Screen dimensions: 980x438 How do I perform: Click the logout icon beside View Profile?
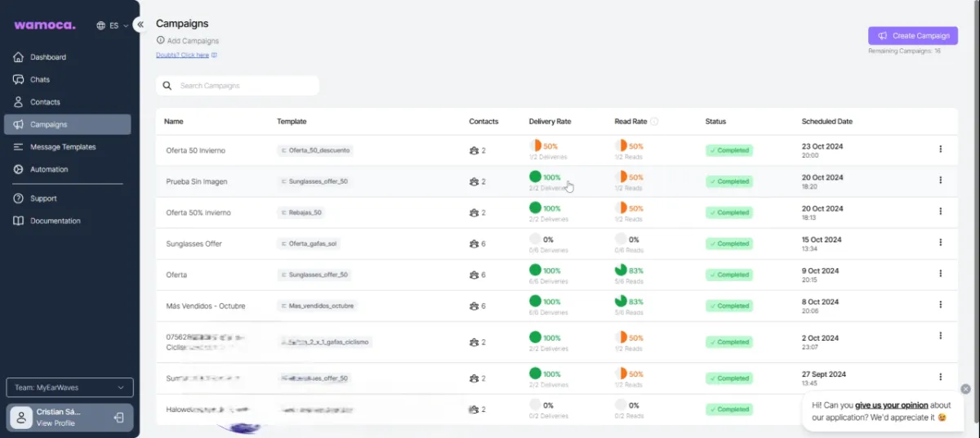coord(118,418)
